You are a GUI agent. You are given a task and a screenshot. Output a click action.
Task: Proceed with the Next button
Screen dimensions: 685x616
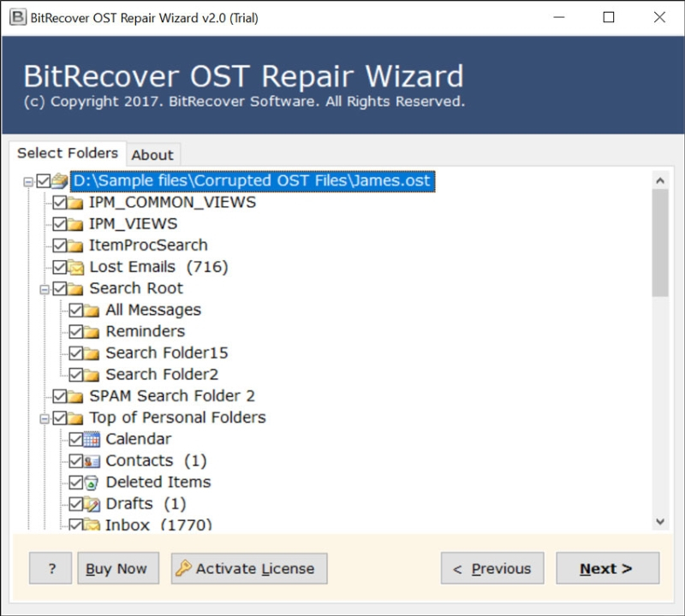click(x=608, y=568)
